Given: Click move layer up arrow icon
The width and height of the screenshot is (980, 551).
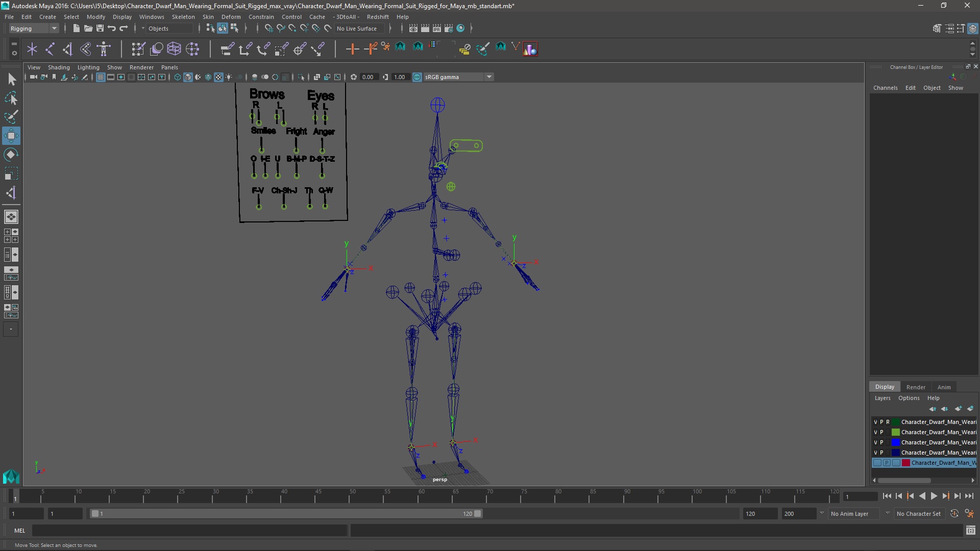Looking at the screenshot, I should tap(933, 409).
